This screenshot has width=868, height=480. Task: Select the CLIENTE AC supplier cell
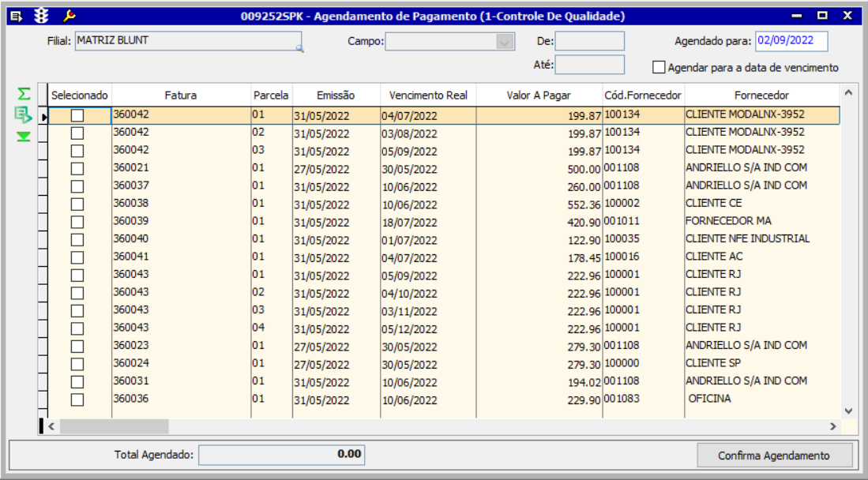pyautogui.click(x=762, y=257)
